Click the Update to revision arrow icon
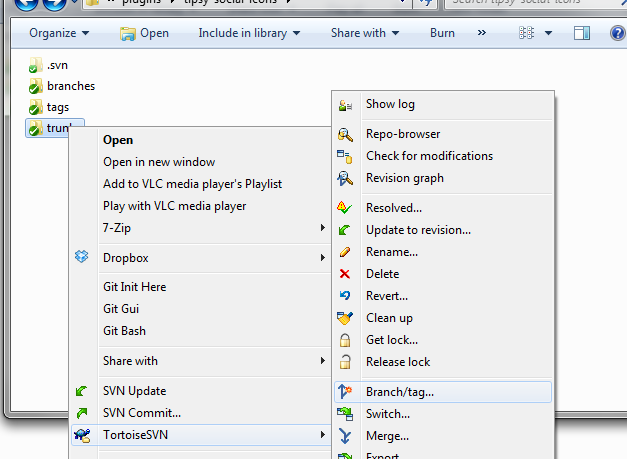 [x=344, y=230]
